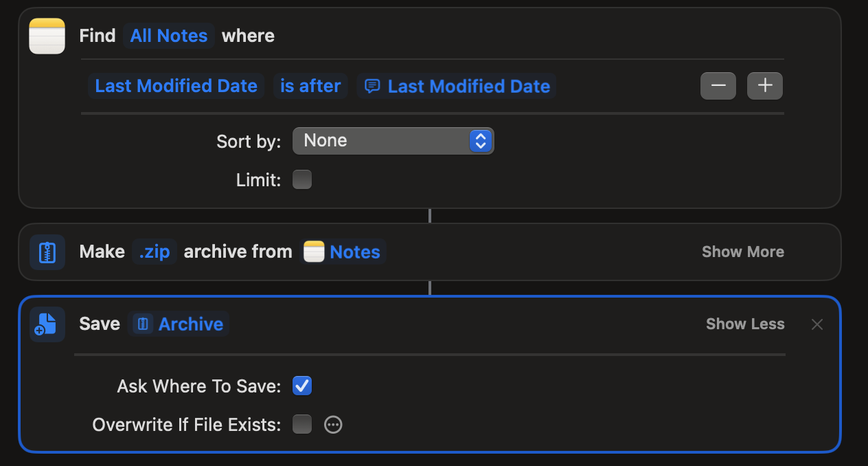The image size is (868, 466).
Task: Remove the filter with the minus button
Action: click(x=718, y=86)
